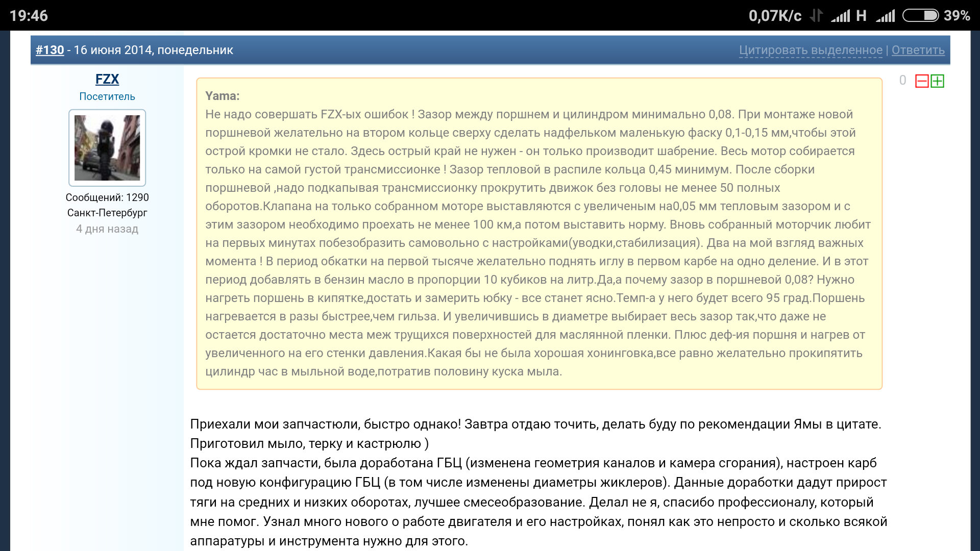The image size is (980, 551).
Task: Click 'Цитировать выделенное' link
Action: click(x=811, y=50)
